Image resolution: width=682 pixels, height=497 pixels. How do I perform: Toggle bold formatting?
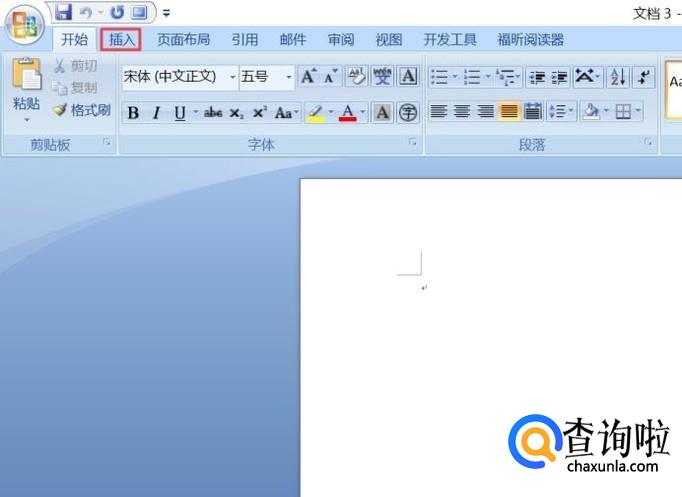(x=134, y=113)
